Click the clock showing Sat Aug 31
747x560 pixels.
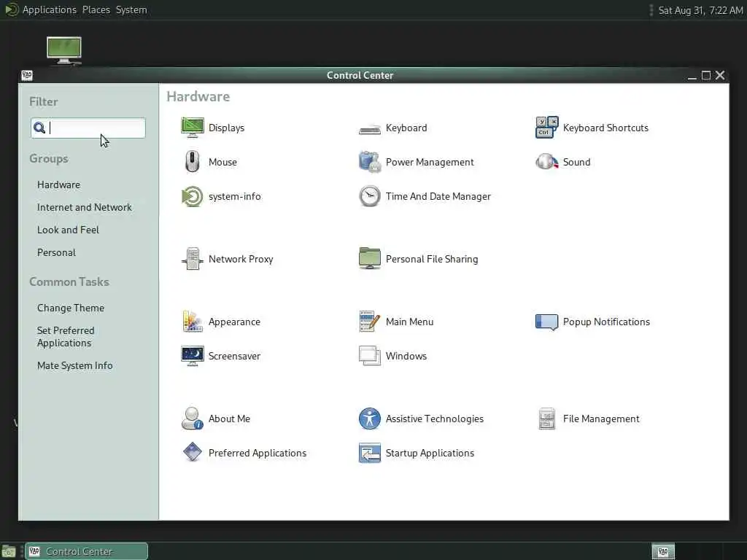click(x=700, y=10)
